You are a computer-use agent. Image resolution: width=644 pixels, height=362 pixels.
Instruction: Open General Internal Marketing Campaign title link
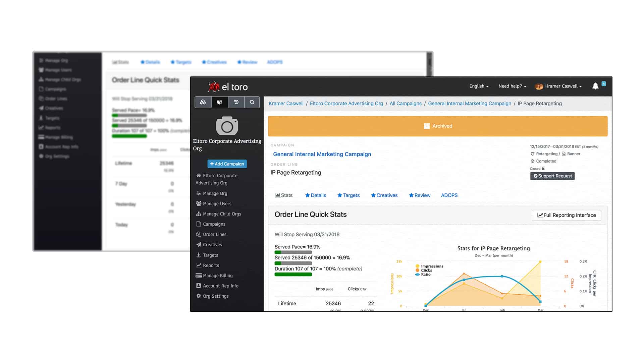pos(322,154)
